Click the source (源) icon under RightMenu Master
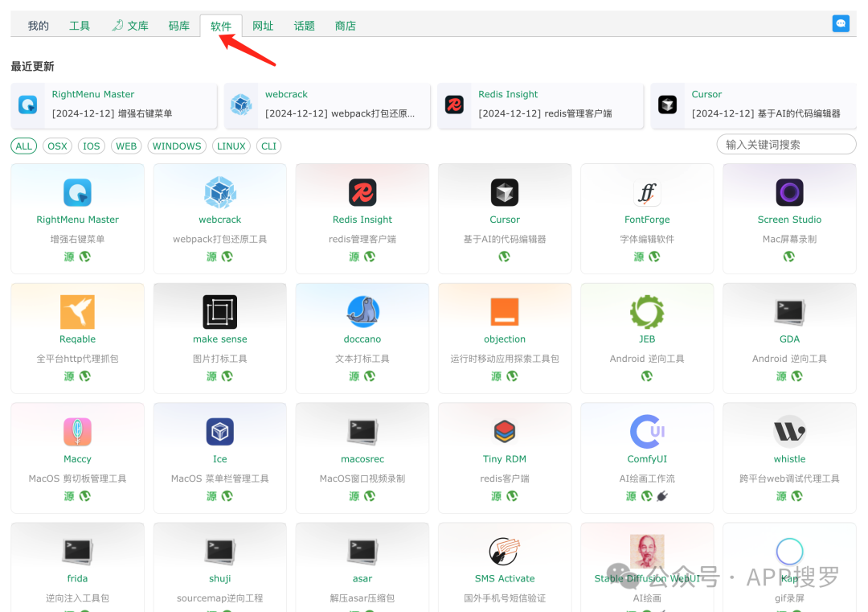 pos(68,257)
